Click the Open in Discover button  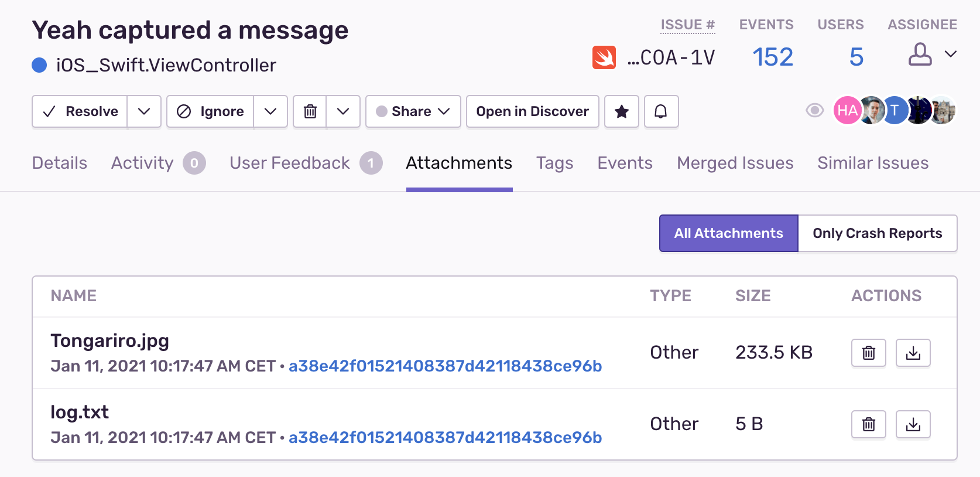pyautogui.click(x=532, y=111)
